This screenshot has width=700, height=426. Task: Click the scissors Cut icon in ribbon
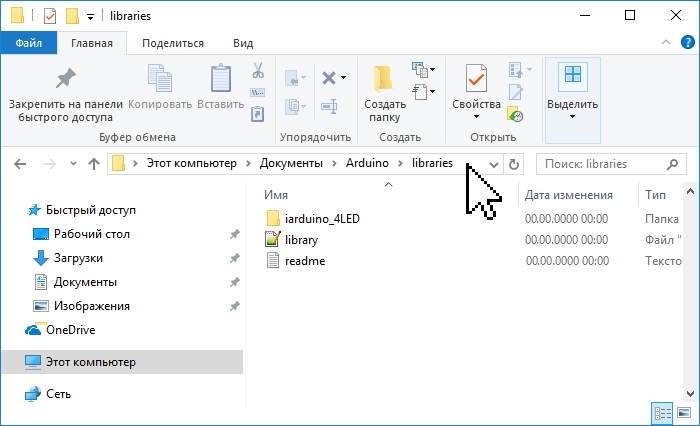pos(258,70)
